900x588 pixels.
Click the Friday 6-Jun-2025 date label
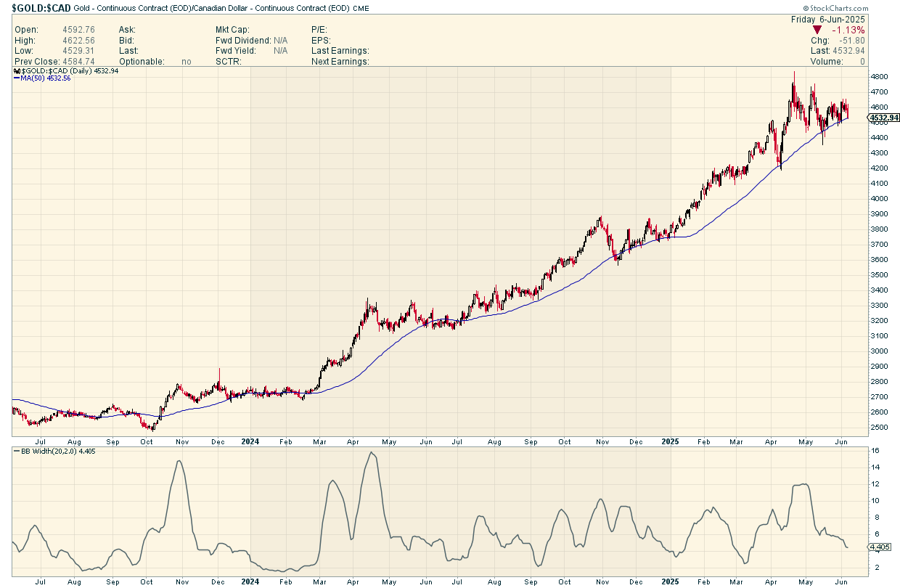[827, 20]
